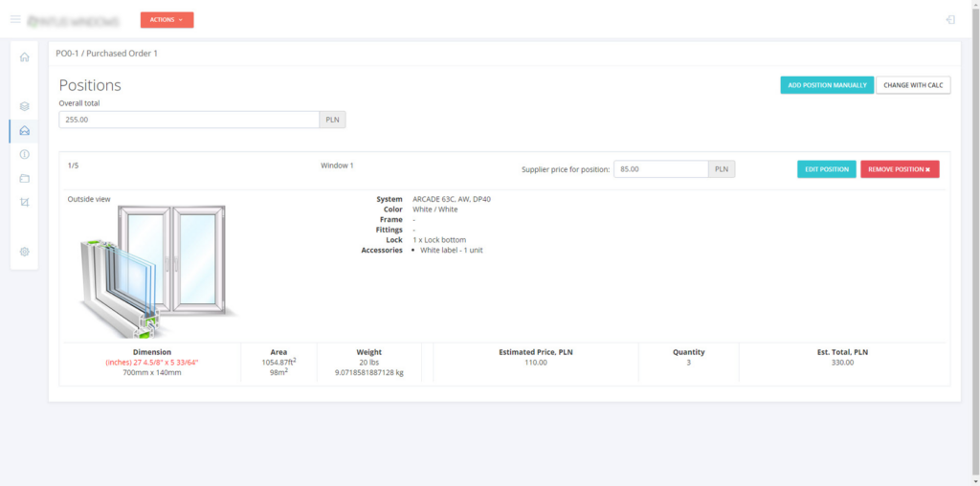
Task: Click the PLN label beside Overall total
Action: click(x=332, y=120)
